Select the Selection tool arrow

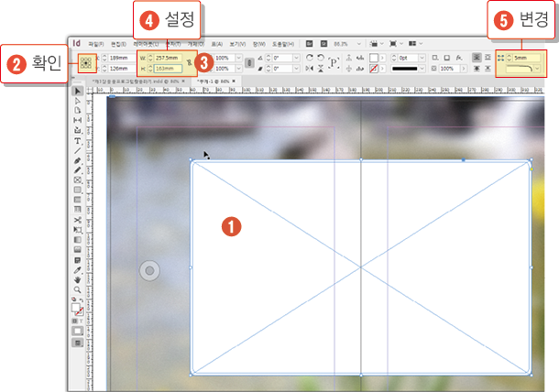tap(77, 92)
